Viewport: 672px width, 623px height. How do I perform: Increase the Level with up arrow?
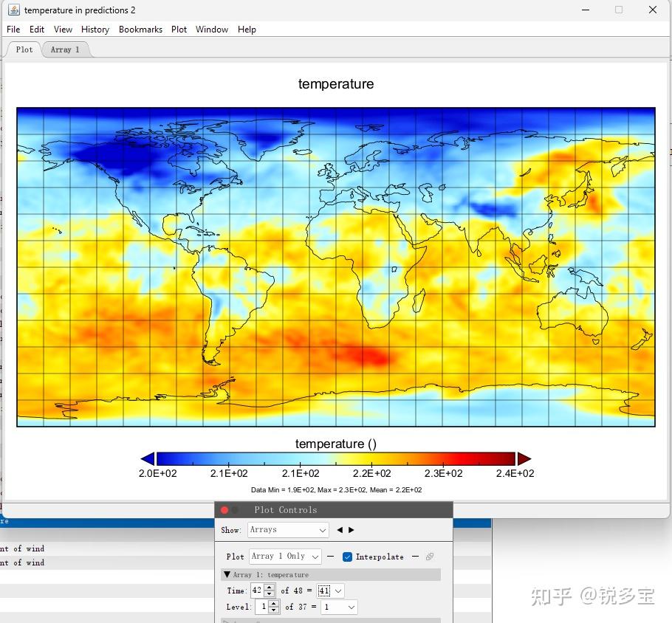[x=274, y=603]
